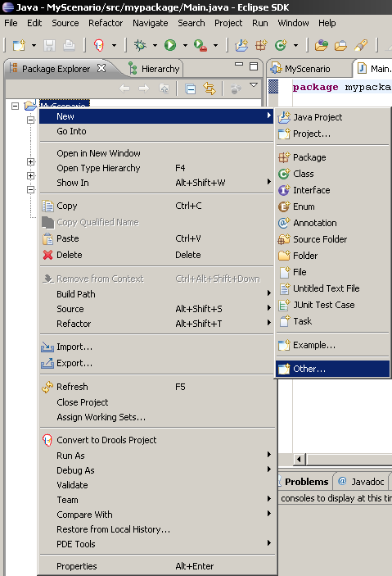Image resolution: width=392 pixels, height=576 pixels.
Task: Click the Search flashlight toolbar icon
Action: click(360, 45)
